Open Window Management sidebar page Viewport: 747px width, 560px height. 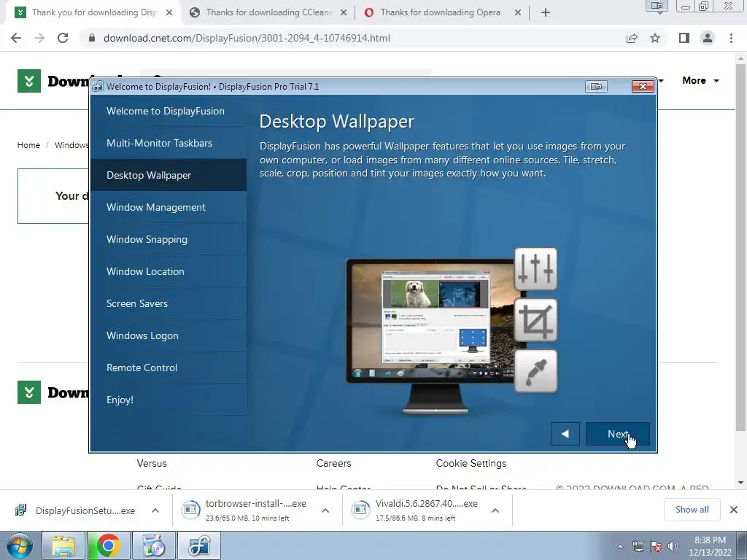[x=169, y=207]
